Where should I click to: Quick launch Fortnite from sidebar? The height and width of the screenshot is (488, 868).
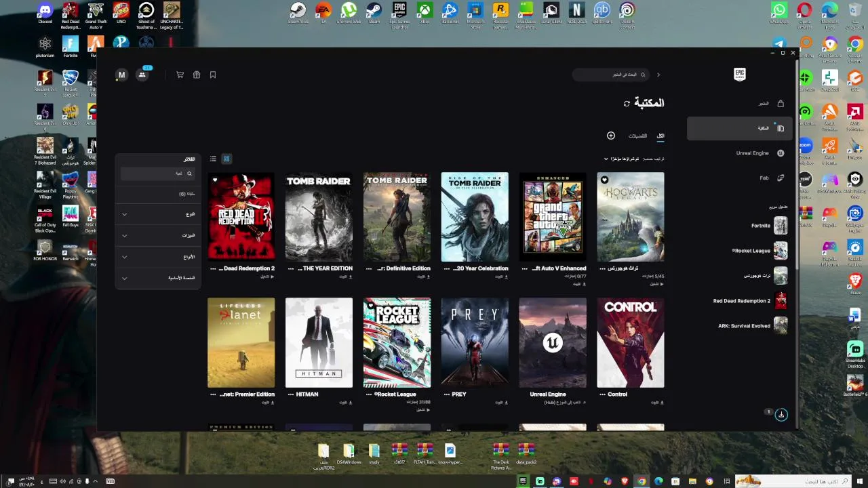768,226
